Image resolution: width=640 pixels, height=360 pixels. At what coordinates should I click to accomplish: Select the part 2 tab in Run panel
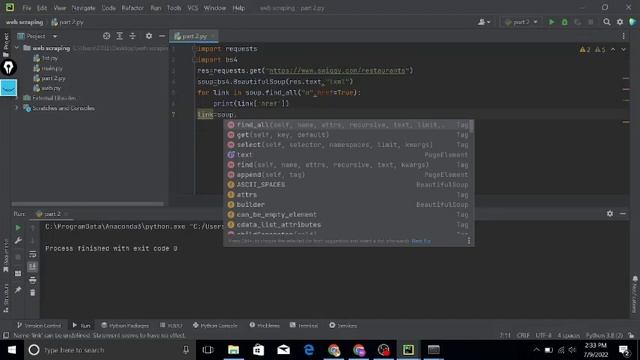tap(52, 213)
